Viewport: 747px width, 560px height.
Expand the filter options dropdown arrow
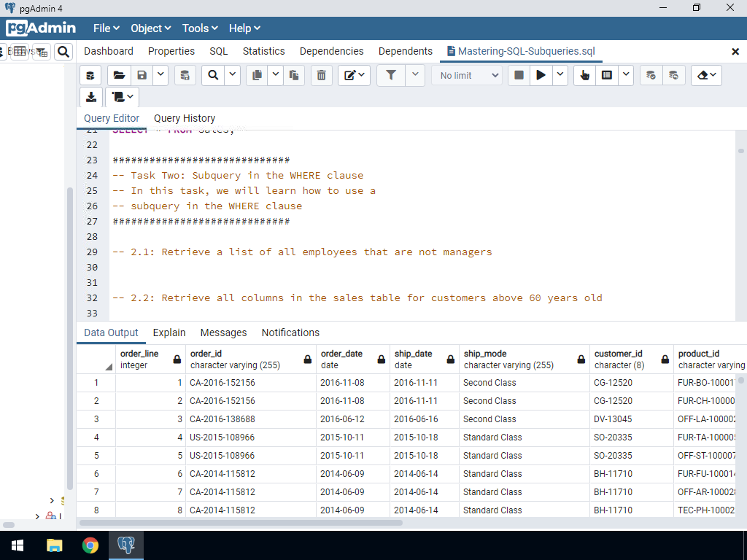[x=415, y=75]
